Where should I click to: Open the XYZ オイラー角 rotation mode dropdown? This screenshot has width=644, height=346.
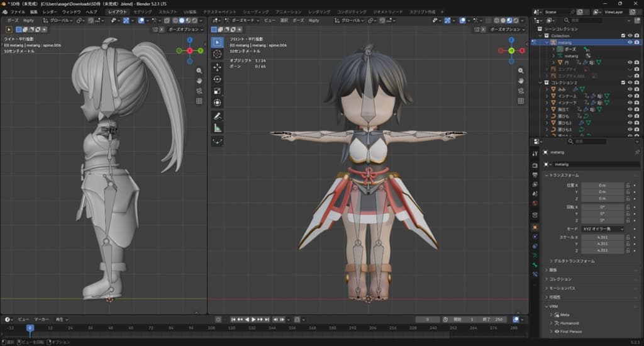pyautogui.click(x=603, y=229)
